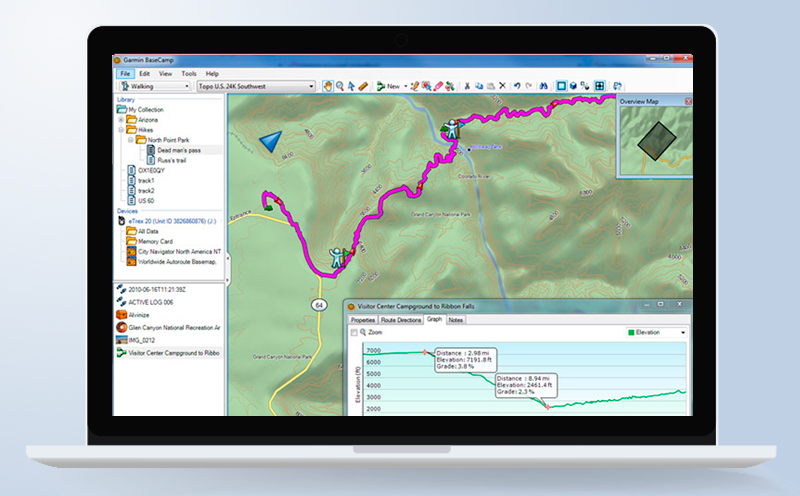800x496 pixels.
Task: Select My Collection in Library
Action: point(146,110)
